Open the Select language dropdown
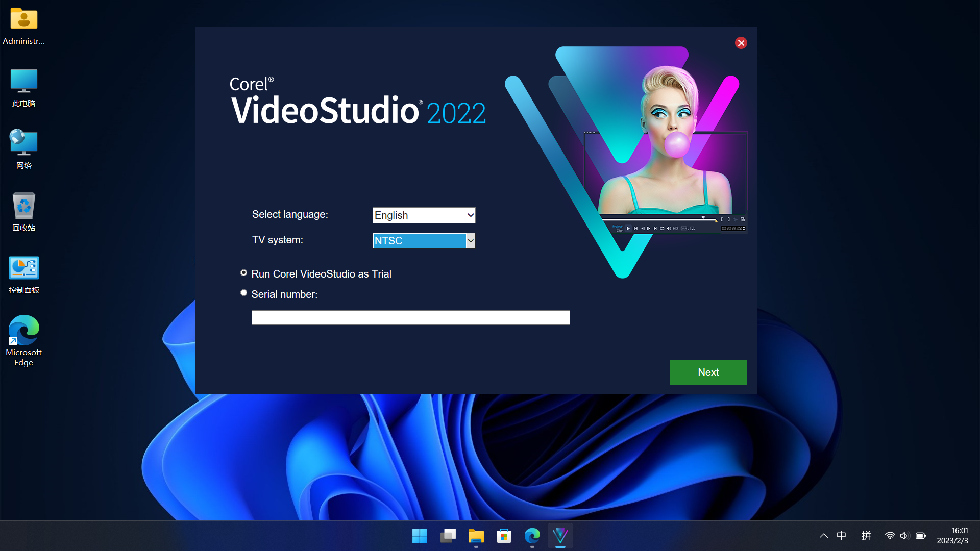980x551 pixels. click(424, 215)
